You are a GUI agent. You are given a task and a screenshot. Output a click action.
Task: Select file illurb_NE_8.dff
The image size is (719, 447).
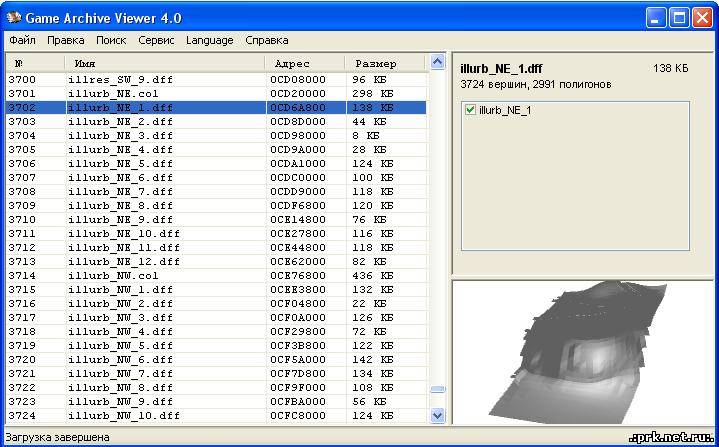click(121, 205)
